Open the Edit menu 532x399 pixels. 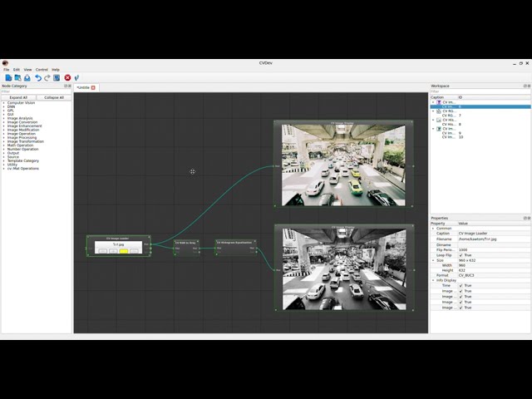coord(17,70)
